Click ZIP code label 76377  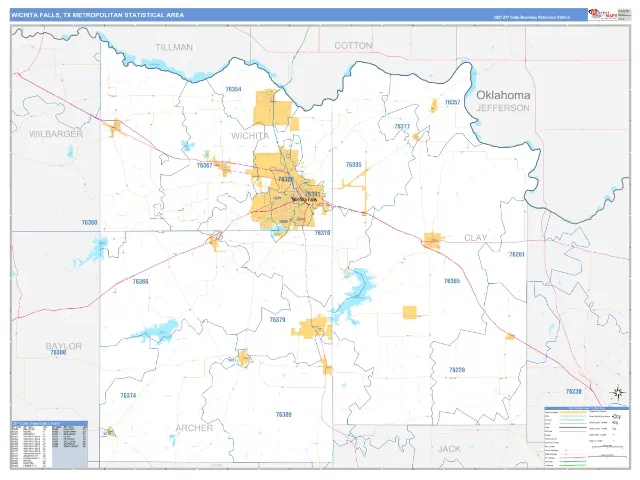(x=402, y=126)
